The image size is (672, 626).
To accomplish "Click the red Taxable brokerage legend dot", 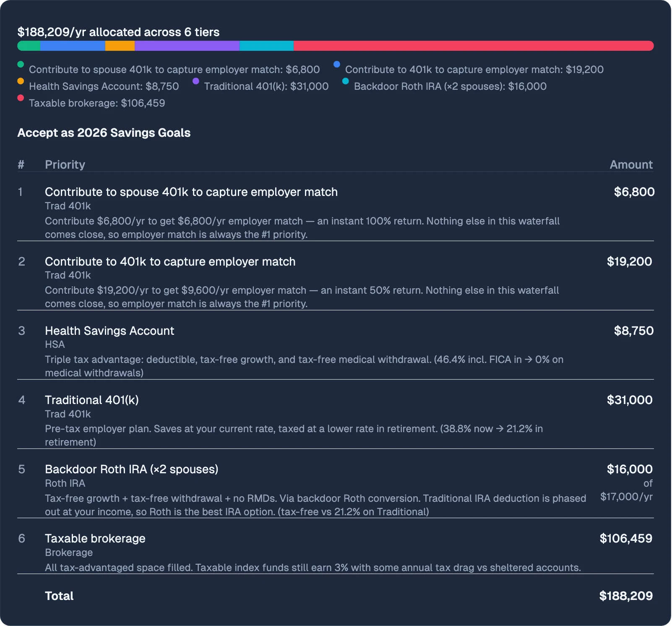I will pyautogui.click(x=21, y=98).
